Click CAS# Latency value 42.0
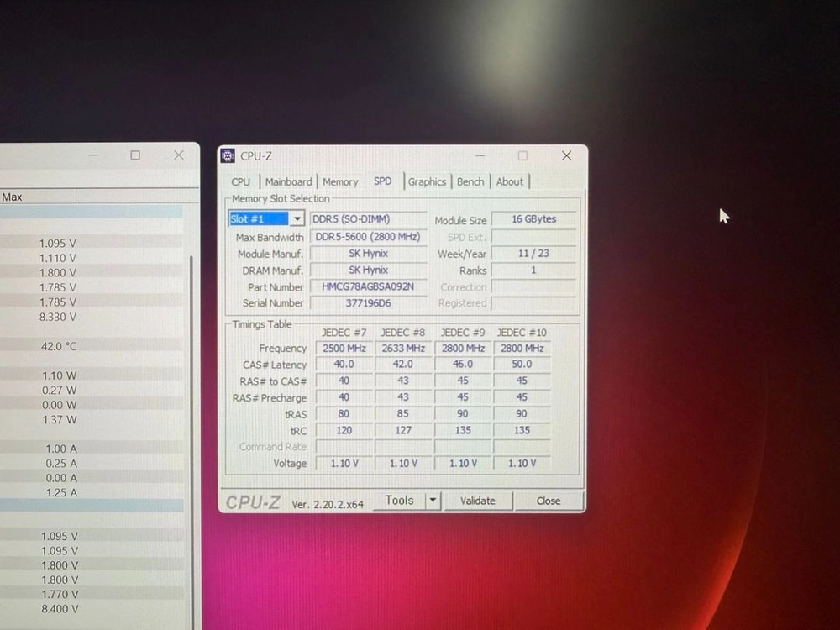The height and width of the screenshot is (630, 840). pyautogui.click(x=403, y=365)
